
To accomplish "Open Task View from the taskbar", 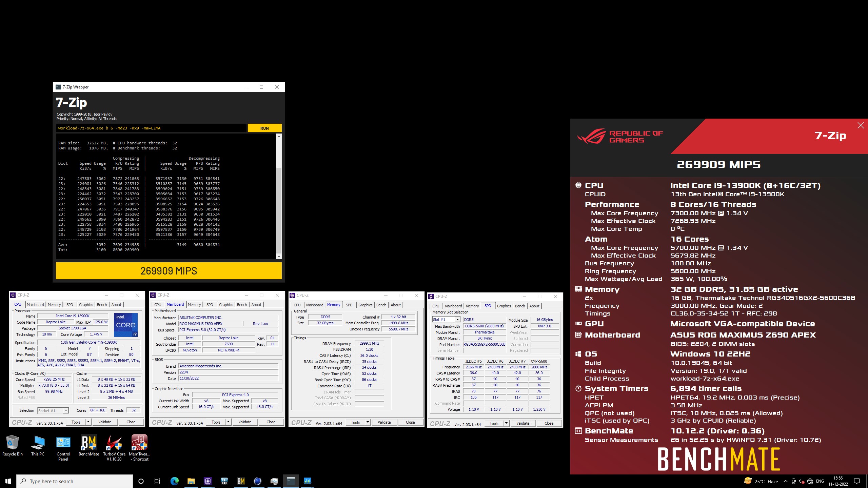I will (157, 481).
